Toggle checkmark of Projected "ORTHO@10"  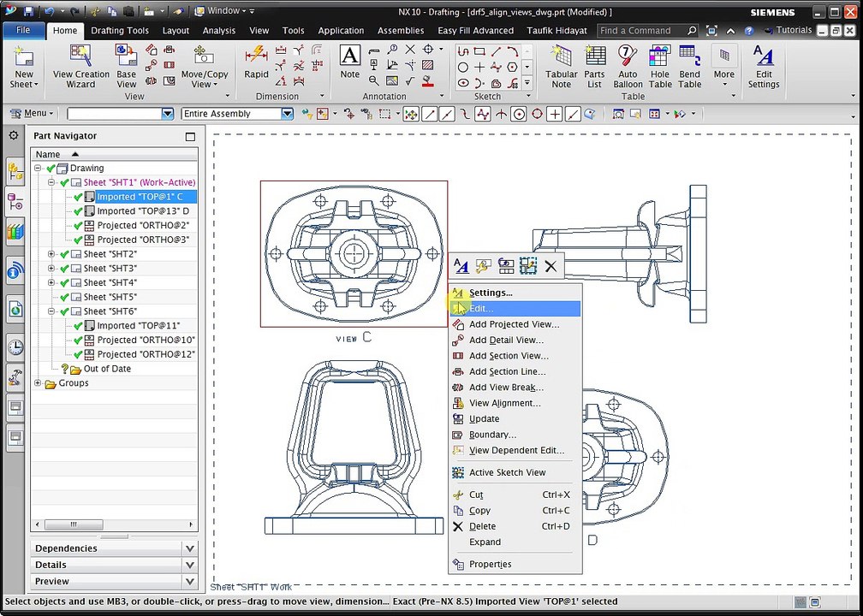pyautogui.click(x=78, y=340)
